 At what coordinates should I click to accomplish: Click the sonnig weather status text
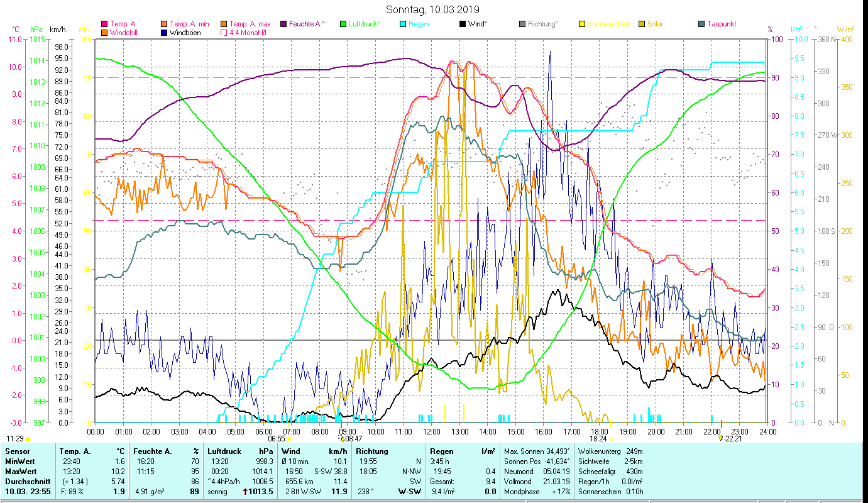coord(217,492)
